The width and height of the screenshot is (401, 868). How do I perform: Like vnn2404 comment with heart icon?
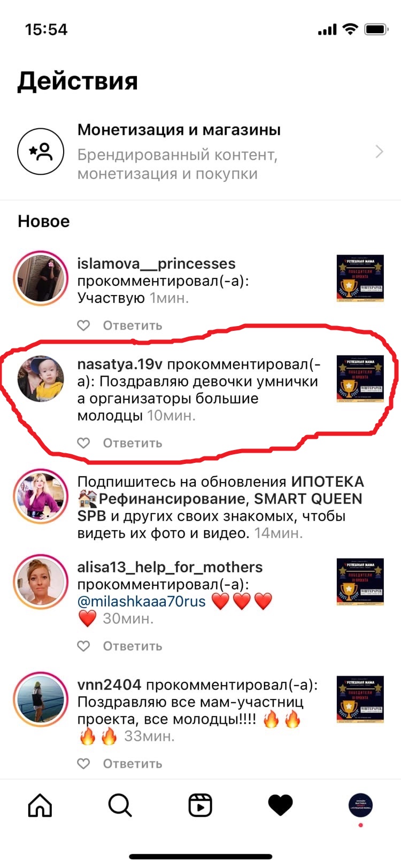click(x=83, y=764)
